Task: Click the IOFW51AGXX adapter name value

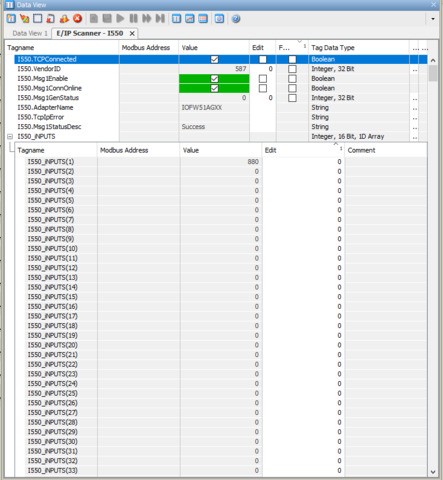Action: tap(202, 108)
